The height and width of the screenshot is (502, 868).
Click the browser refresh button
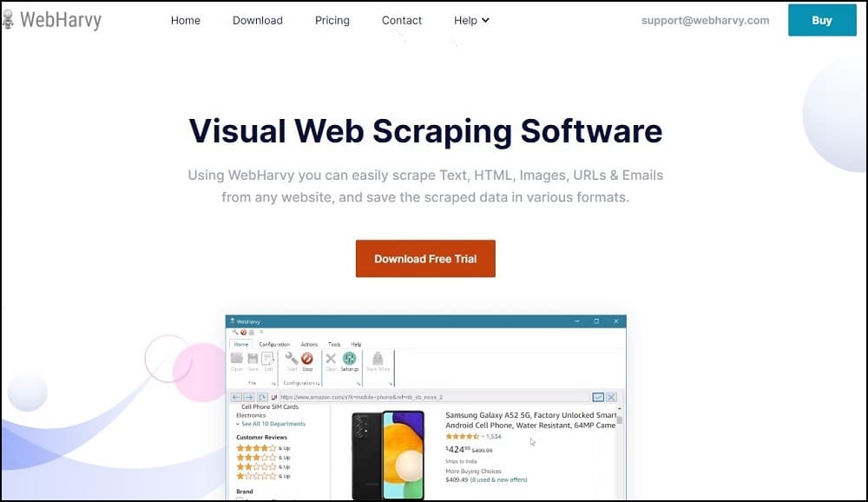pyautogui.click(x=262, y=397)
